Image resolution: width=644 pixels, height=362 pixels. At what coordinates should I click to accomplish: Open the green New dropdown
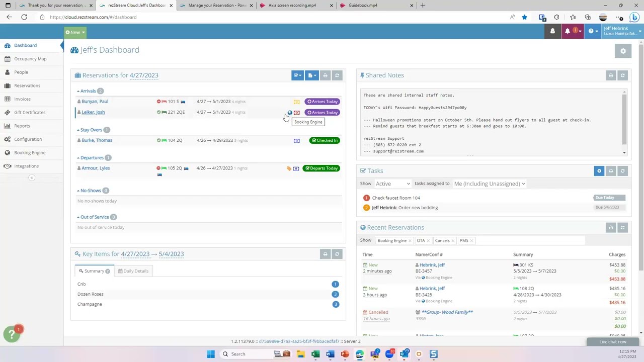[75, 32]
